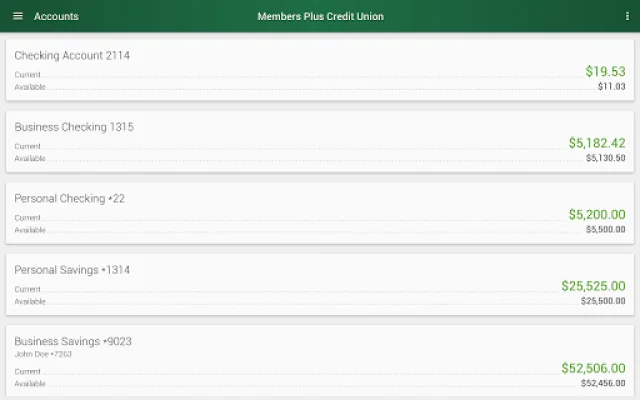Click the $5,182.42 current balance

tap(597, 143)
